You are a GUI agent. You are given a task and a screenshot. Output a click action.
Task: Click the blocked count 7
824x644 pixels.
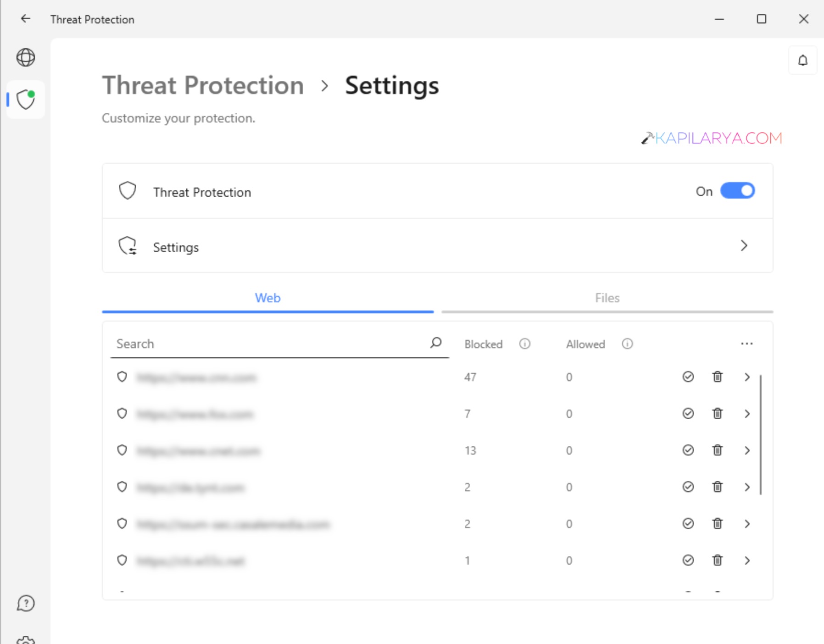click(x=468, y=414)
